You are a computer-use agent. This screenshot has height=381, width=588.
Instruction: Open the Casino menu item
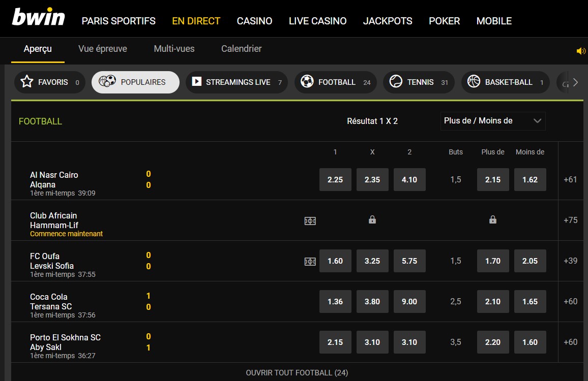254,21
